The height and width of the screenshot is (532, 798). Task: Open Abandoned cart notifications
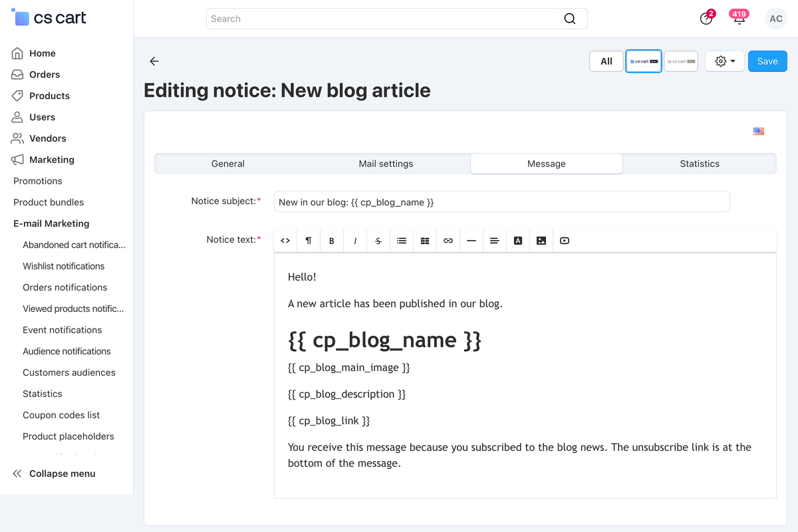pyautogui.click(x=74, y=245)
